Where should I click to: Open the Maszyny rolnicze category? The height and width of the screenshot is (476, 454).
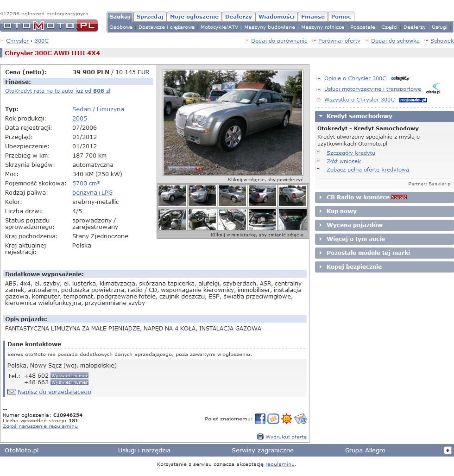tap(322, 27)
